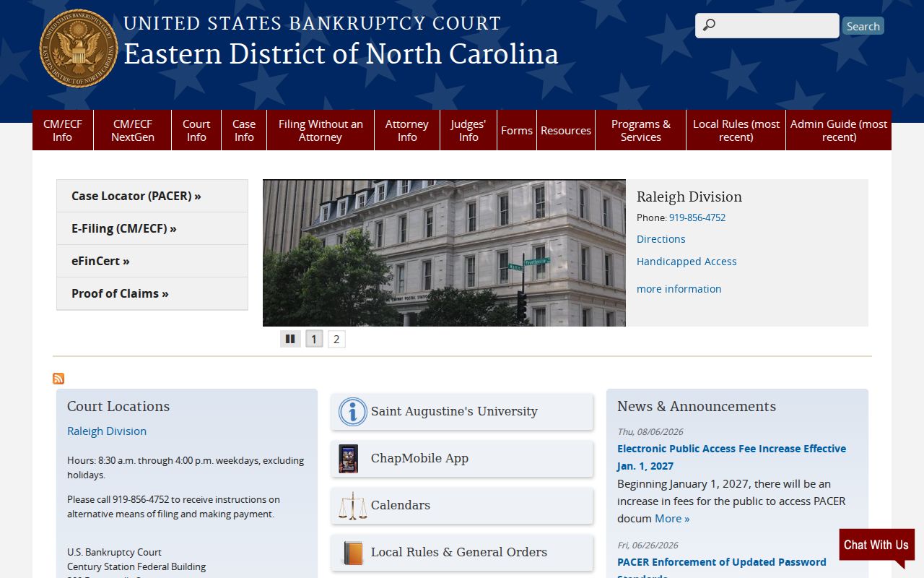Image resolution: width=924 pixels, height=578 pixels.
Task: Open E-Filing (CM/ECF) link
Action: tap(152, 228)
